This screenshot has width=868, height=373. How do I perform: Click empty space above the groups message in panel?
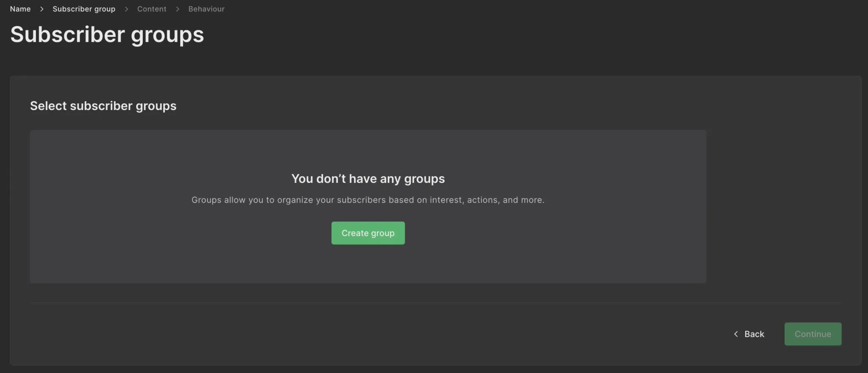point(368,150)
